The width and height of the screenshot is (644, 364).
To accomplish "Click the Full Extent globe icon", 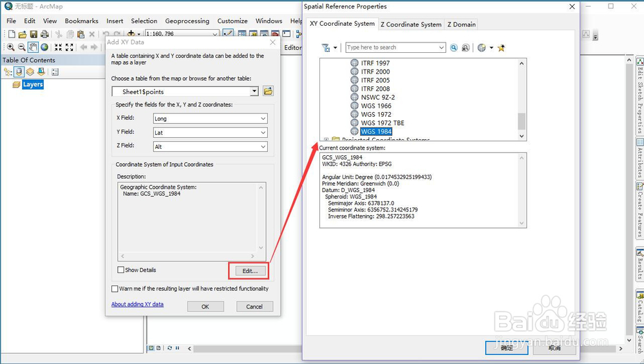I will coord(44,47).
